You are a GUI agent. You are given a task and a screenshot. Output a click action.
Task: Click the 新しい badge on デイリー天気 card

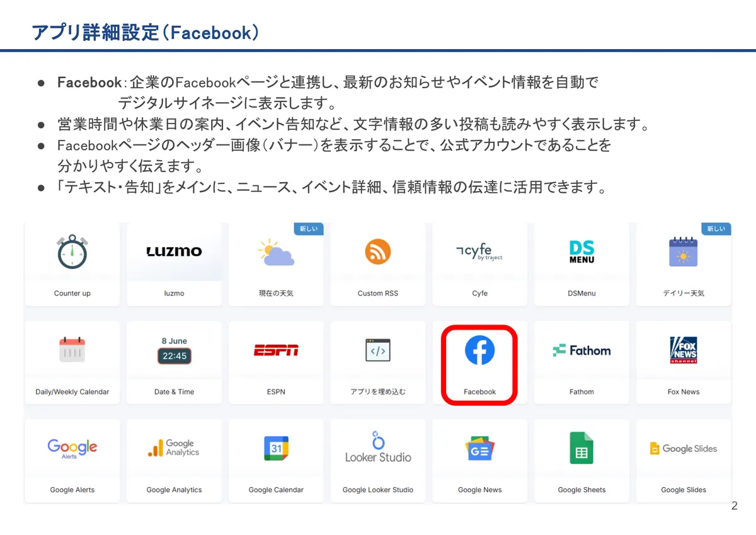[x=716, y=229]
